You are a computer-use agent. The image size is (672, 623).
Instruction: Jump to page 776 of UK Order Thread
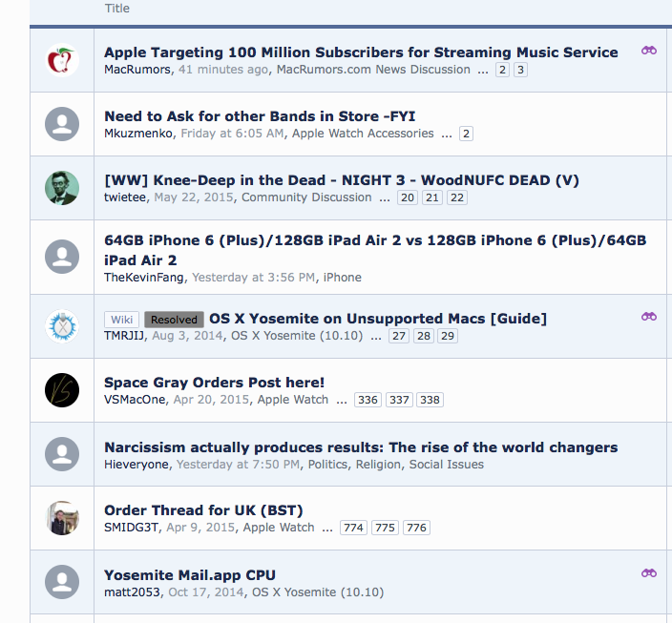coord(416,528)
